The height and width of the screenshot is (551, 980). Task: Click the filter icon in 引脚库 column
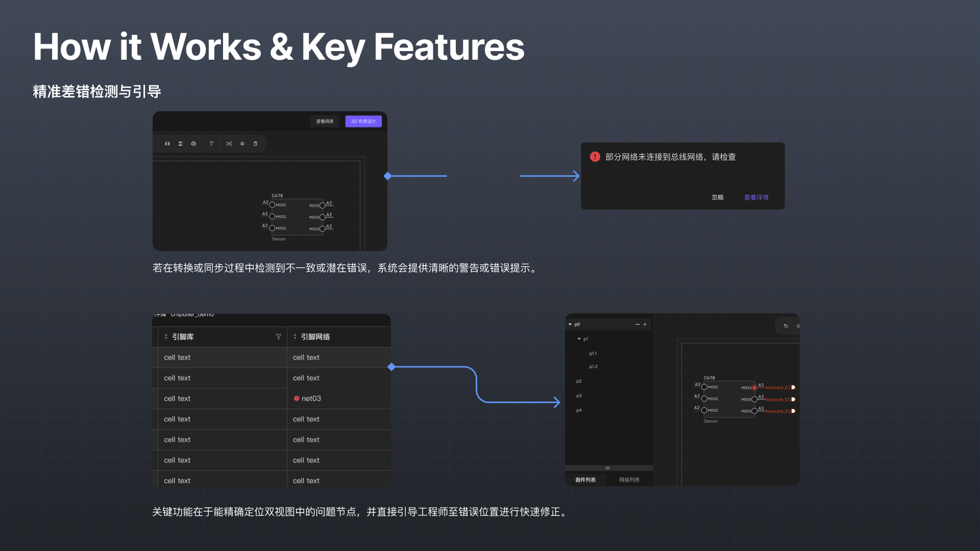[278, 337]
